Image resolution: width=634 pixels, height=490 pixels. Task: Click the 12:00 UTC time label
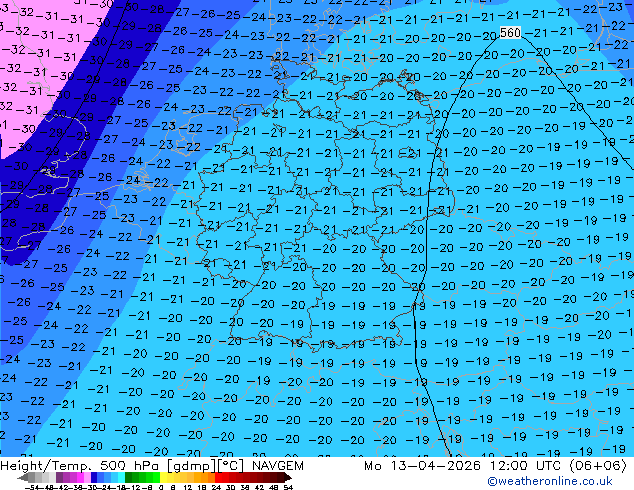525,466
